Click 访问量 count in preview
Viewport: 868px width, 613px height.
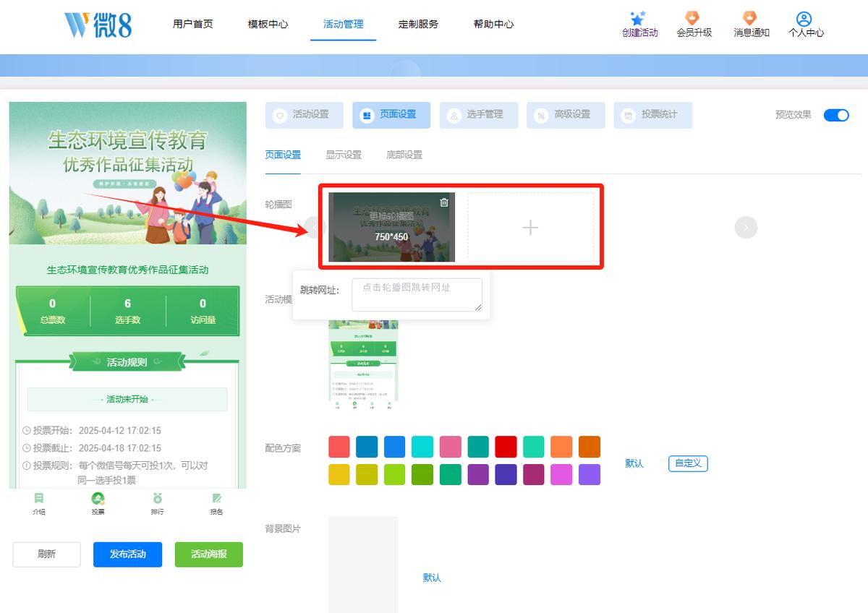click(x=203, y=311)
